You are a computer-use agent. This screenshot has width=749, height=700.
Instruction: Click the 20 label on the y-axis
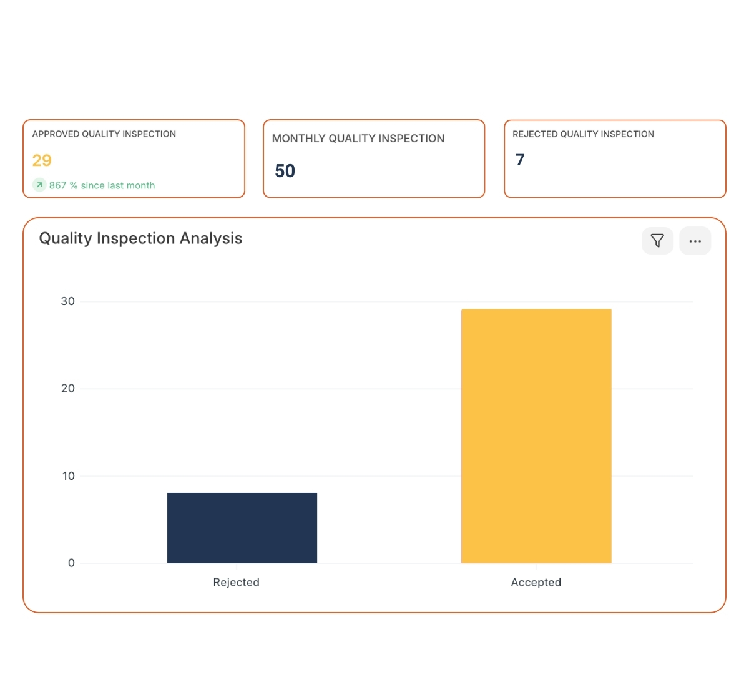click(x=67, y=389)
